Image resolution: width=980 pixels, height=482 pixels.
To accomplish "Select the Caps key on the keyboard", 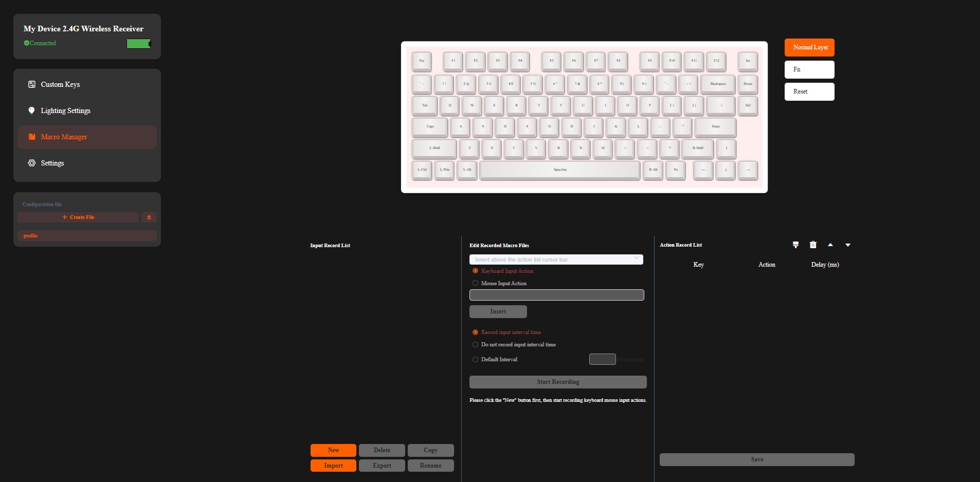I will (430, 126).
